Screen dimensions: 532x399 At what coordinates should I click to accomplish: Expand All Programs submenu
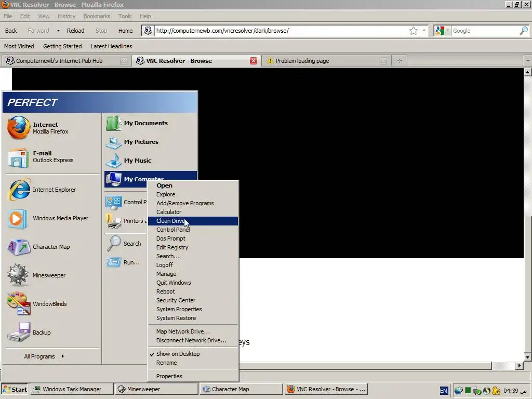[44, 356]
